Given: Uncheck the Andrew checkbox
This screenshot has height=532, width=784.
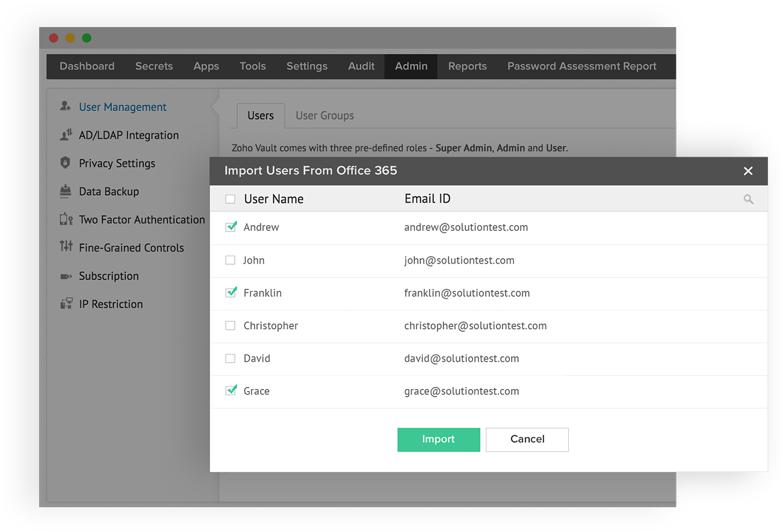Looking at the screenshot, I should (231, 227).
